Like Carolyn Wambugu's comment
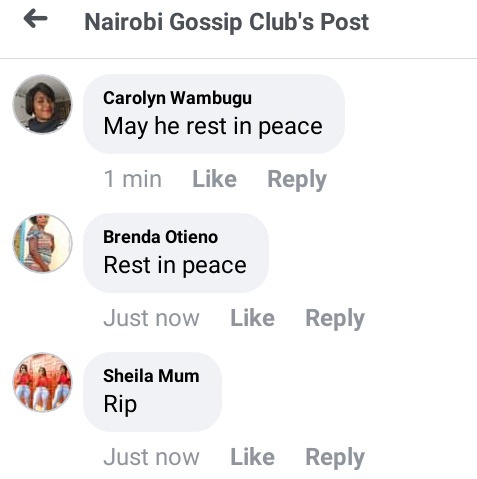Viewport: 477px width, 479px height. pos(215,179)
